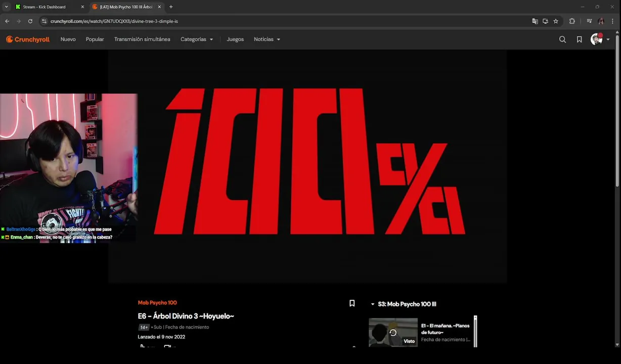
Task: Collapse the S3: Mob Psycho 100 III season selector
Action: pyautogui.click(x=404, y=304)
